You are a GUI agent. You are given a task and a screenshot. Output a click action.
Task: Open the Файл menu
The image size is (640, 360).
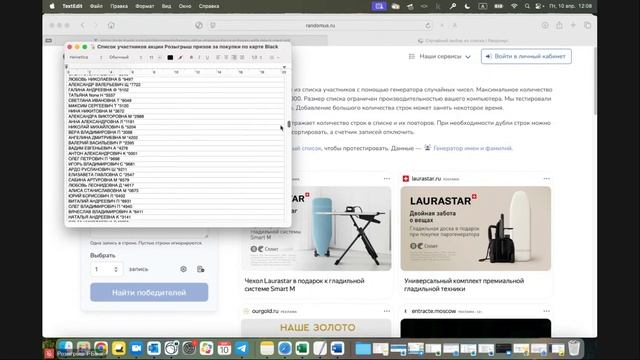96,6
